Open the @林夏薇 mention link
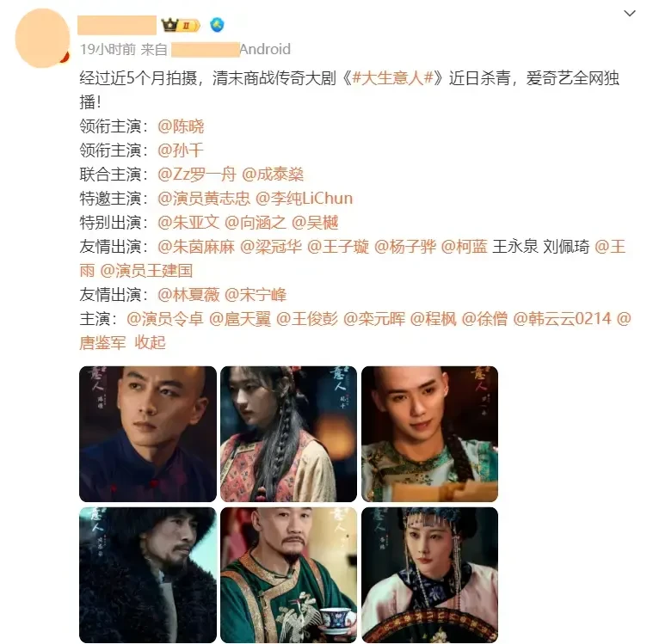 (188, 295)
